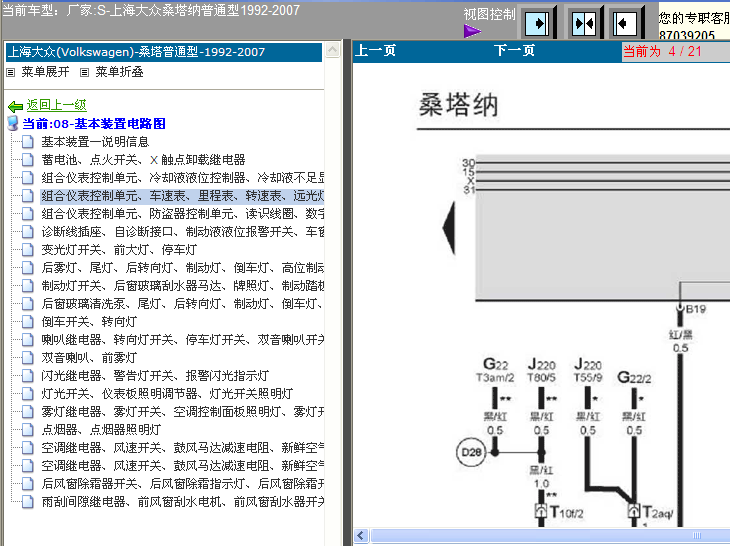Open 后窗玻璃清洗泵、尾灯 page
730x546 pixels.
[182, 303]
